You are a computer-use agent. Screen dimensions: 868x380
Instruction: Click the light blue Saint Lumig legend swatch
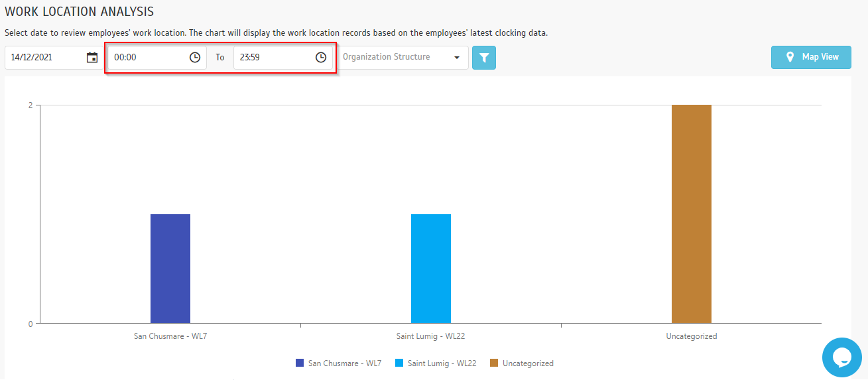coord(399,363)
